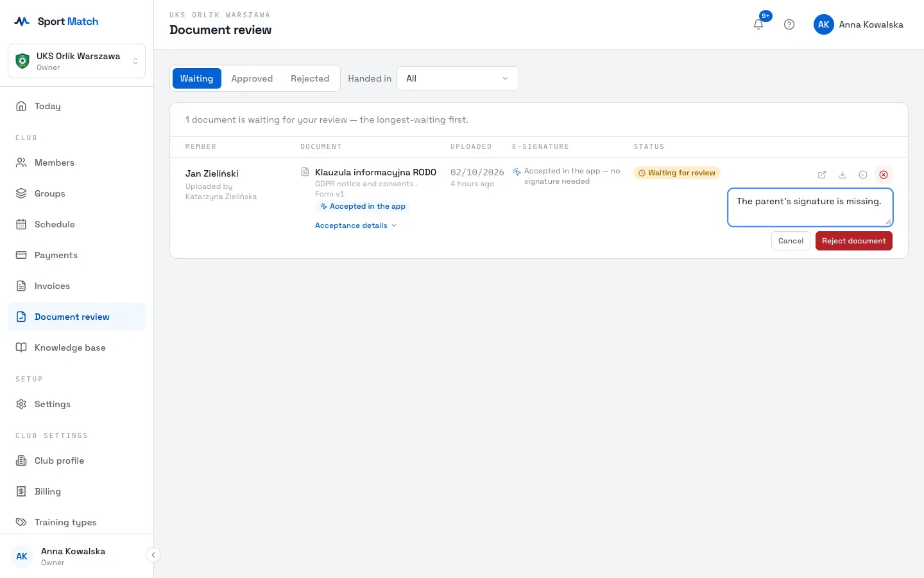This screenshot has height=578, width=924.
Task: Open the Schedule page
Action: [x=77, y=224]
